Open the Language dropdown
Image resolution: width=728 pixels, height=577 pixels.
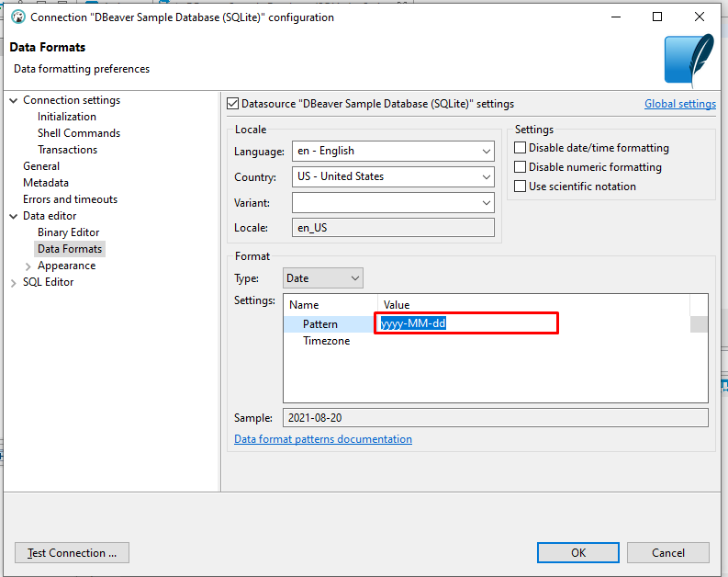pos(393,151)
